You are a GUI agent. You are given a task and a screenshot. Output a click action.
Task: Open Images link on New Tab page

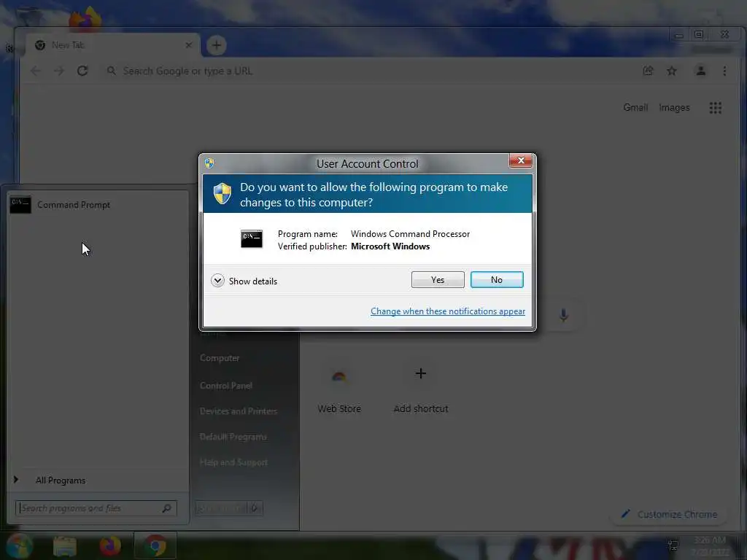pyautogui.click(x=674, y=108)
